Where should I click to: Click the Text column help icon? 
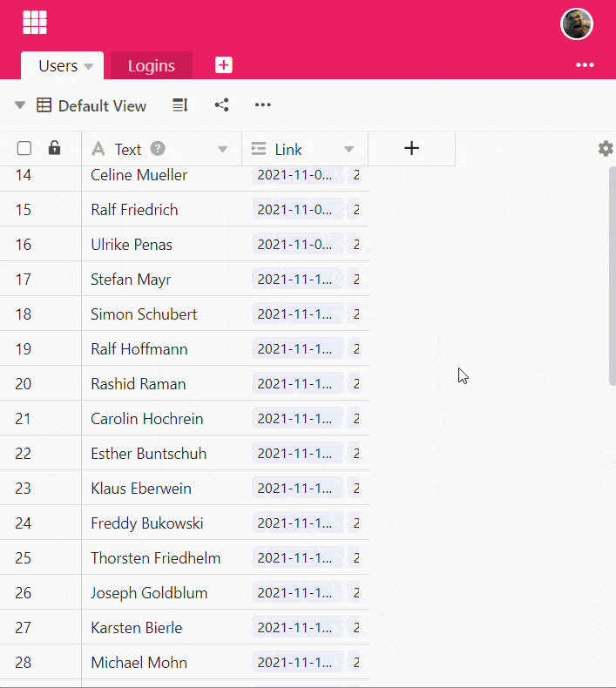158,149
